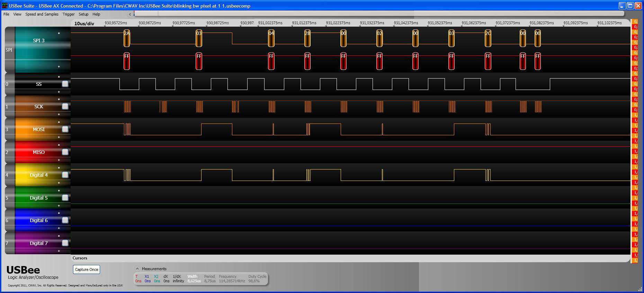Toggle the MISO channel checkbox
Image resolution: width=644 pixels, height=293 pixels.
(65, 152)
